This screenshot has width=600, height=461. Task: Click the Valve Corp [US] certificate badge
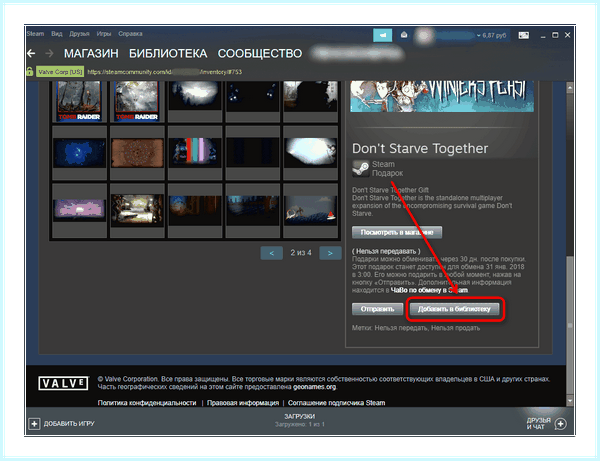coord(60,72)
